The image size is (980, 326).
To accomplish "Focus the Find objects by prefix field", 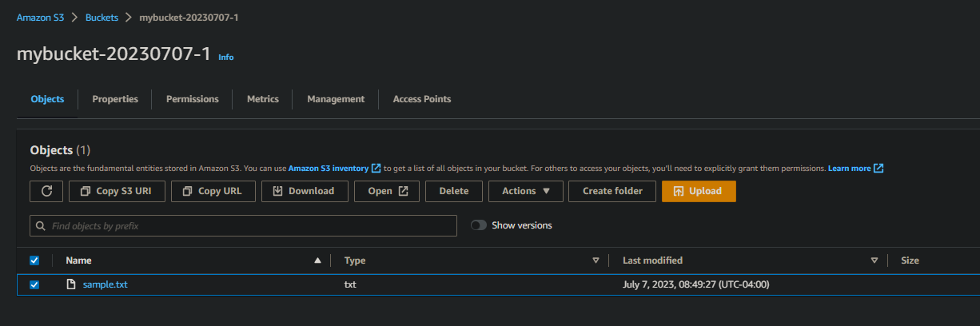I will pyautogui.click(x=244, y=226).
